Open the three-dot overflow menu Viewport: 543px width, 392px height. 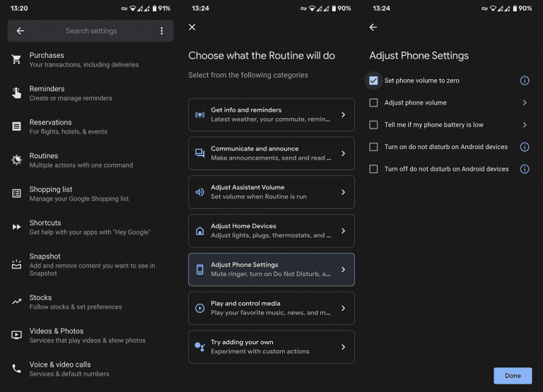161,31
